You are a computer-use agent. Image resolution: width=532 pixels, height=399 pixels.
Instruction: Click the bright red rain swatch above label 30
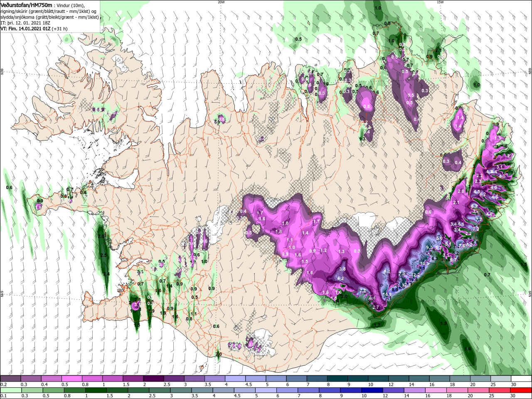click(x=521, y=390)
